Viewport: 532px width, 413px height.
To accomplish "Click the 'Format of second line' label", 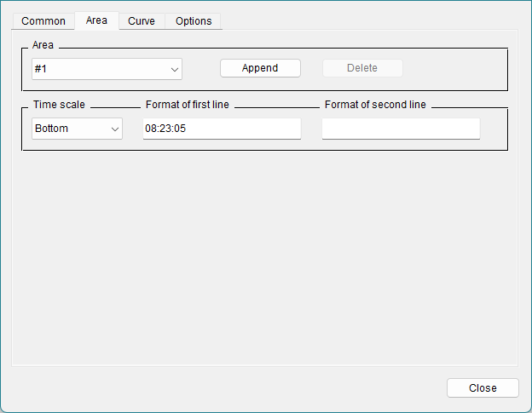I will point(375,105).
